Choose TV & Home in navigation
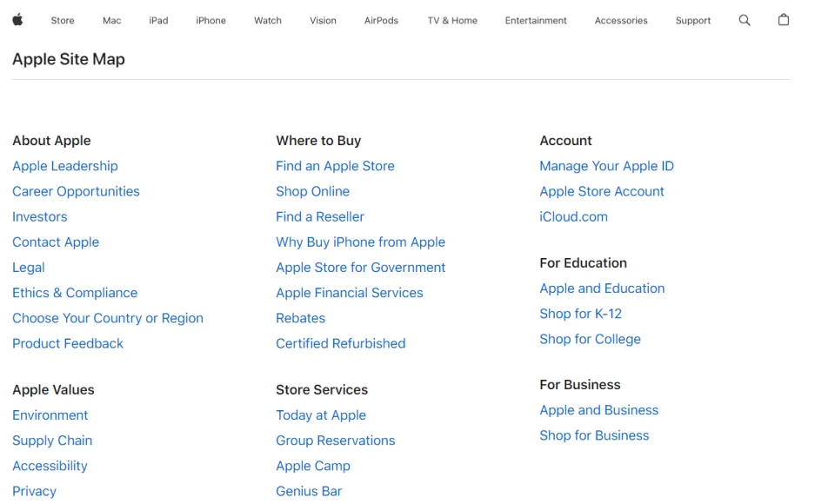The height and width of the screenshot is (504, 815). click(x=452, y=20)
